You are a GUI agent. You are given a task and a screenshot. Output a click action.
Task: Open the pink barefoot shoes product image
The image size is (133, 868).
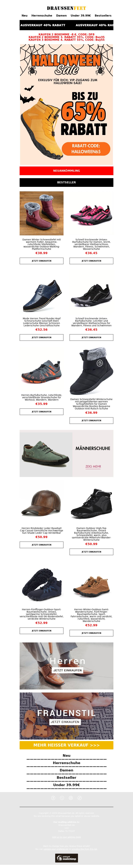[x=91, y=213]
